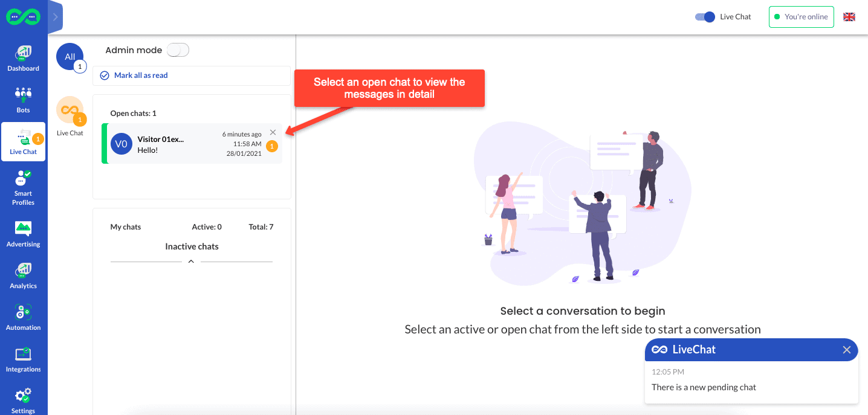Disable the Live Chat toggle in the header
Image resolution: width=868 pixels, height=415 pixels.
[x=704, y=17]
